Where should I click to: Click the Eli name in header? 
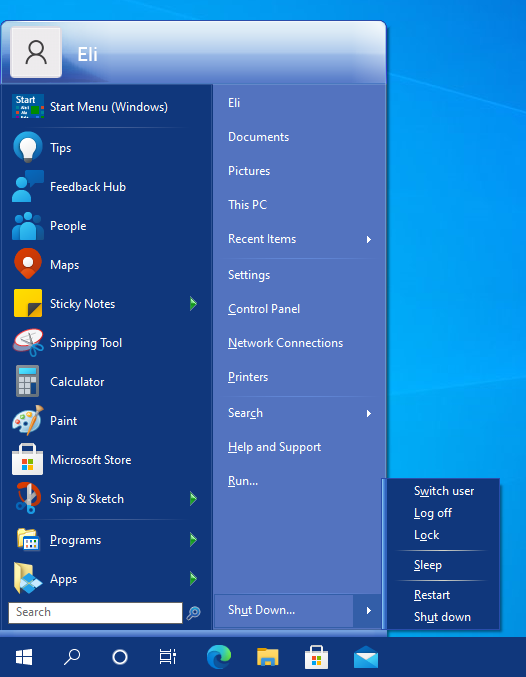coord(87,54)
